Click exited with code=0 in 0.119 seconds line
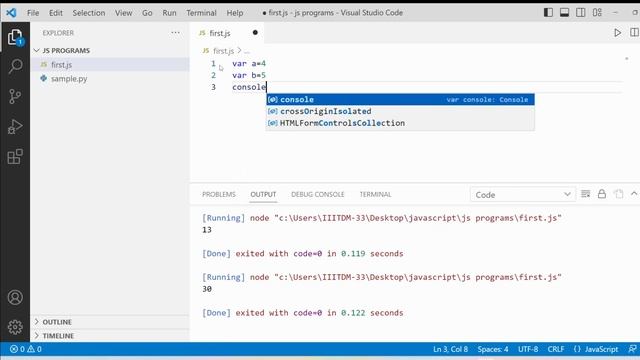640x360 pixels. click(302, 253)
